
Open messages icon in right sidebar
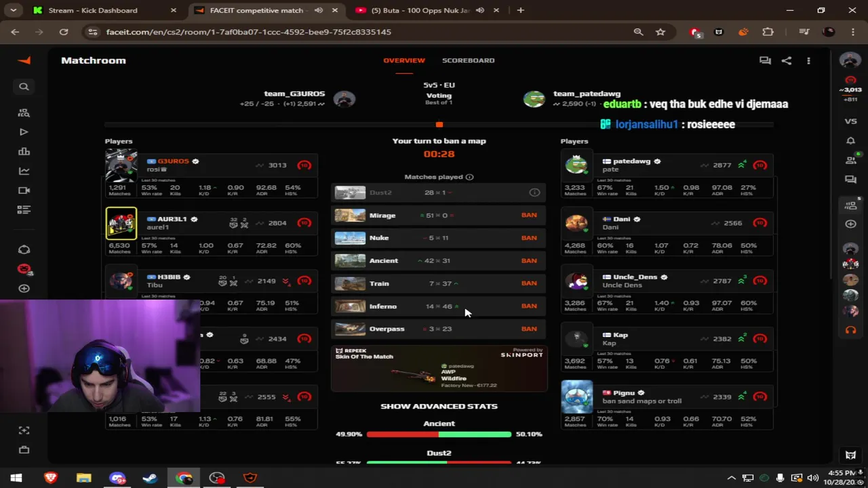coord(850,180)
